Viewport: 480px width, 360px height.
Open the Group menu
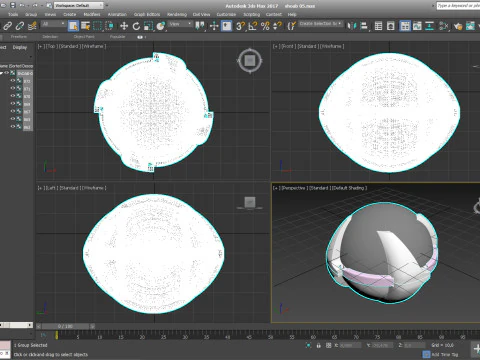click(31, 14)
